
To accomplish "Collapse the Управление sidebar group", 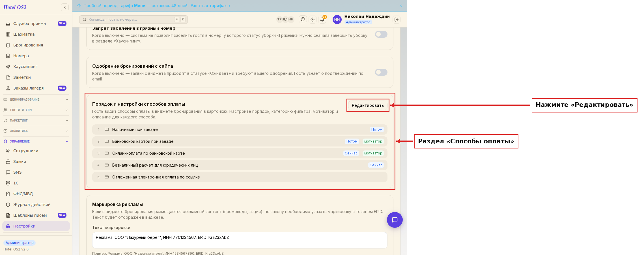I will pos(36,141).
